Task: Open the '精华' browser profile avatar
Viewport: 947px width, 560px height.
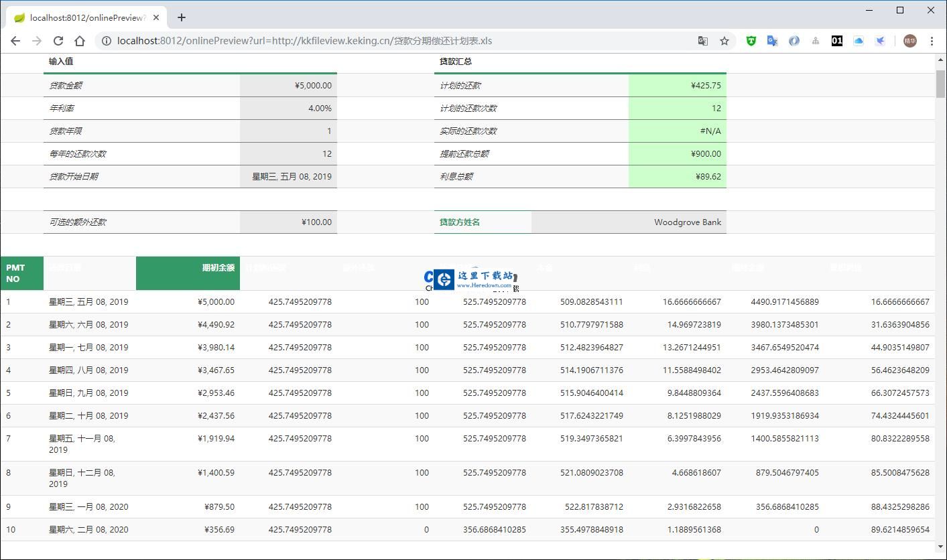Action: pyautogui.click(x=910, y=41)
